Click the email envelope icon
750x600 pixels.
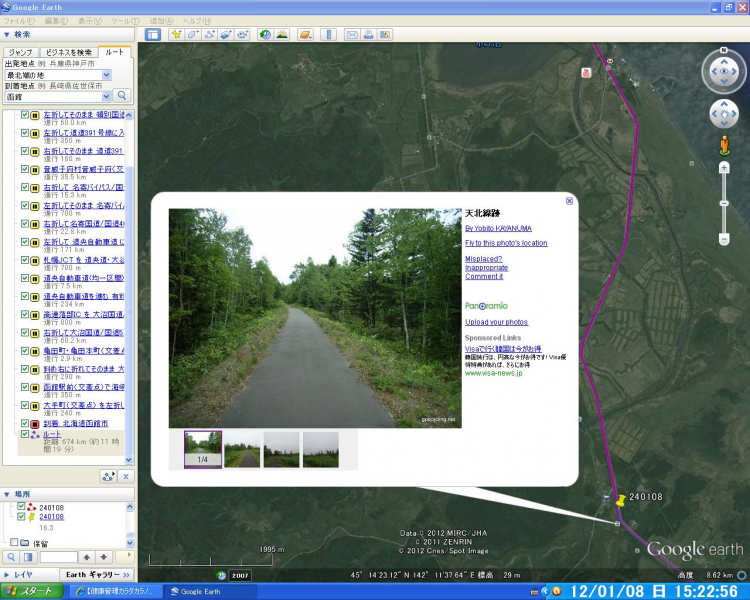tap(352, 34)
